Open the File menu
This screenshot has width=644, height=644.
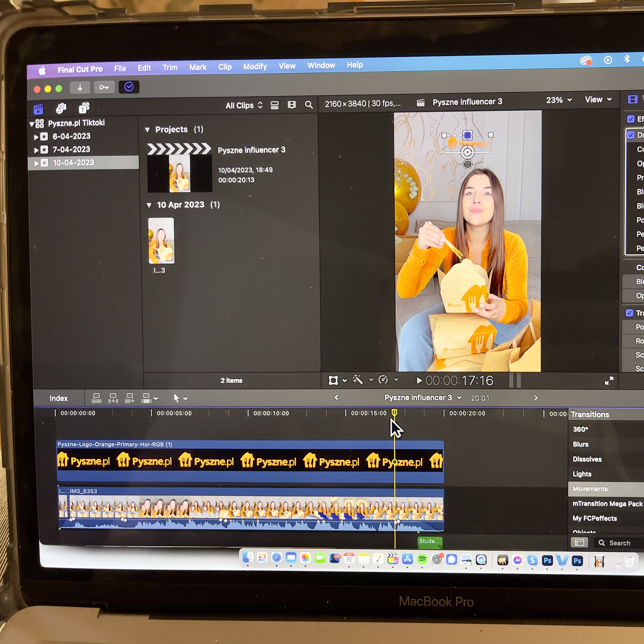(x=120, y=68)
